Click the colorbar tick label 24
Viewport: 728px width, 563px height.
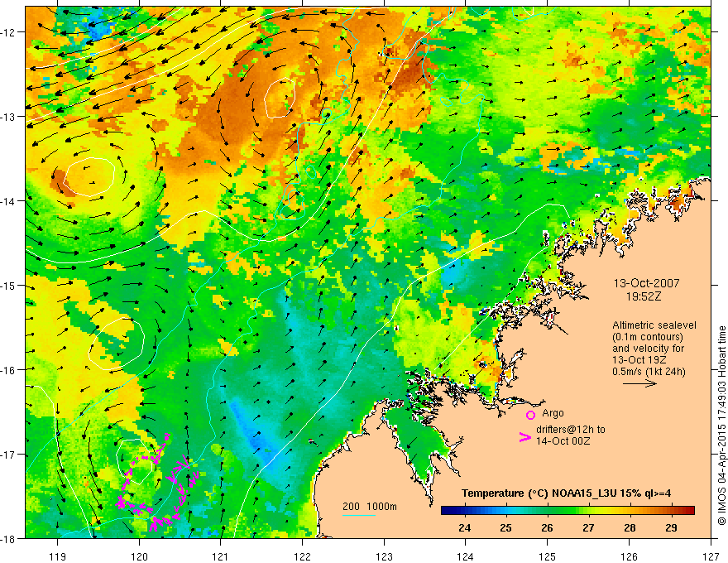click(465, 527)
